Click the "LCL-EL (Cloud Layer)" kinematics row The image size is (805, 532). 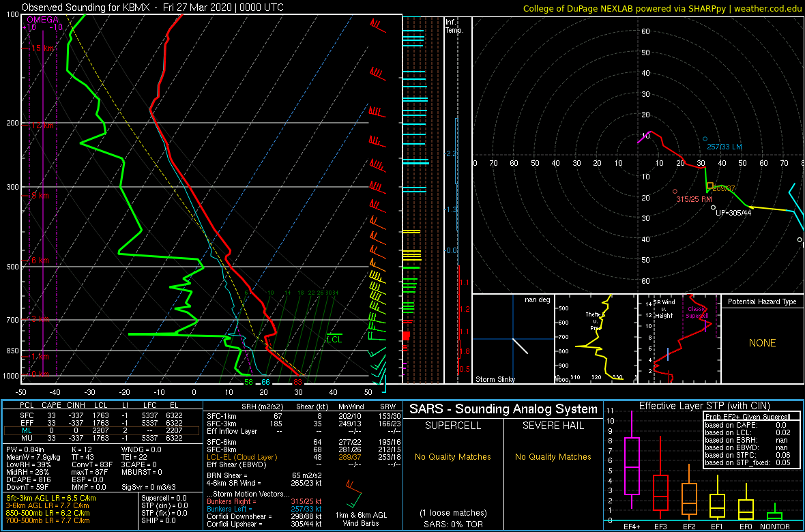click(x=303, y=457)
